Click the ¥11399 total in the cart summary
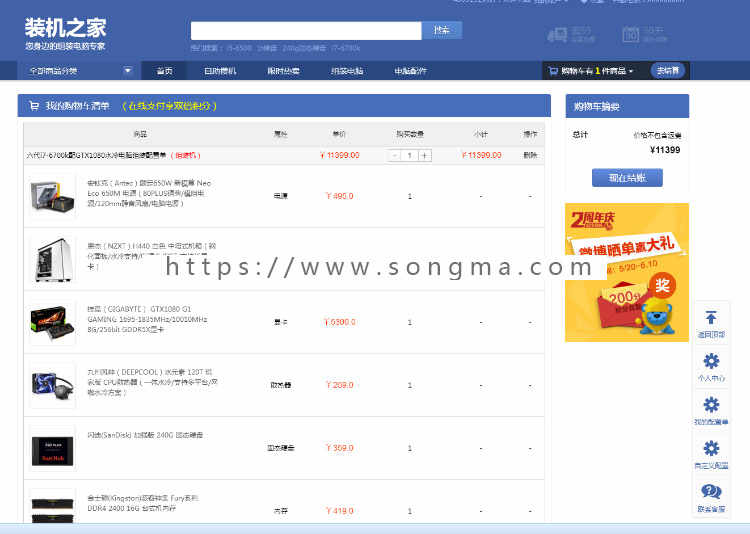 [x=665, y=150]
